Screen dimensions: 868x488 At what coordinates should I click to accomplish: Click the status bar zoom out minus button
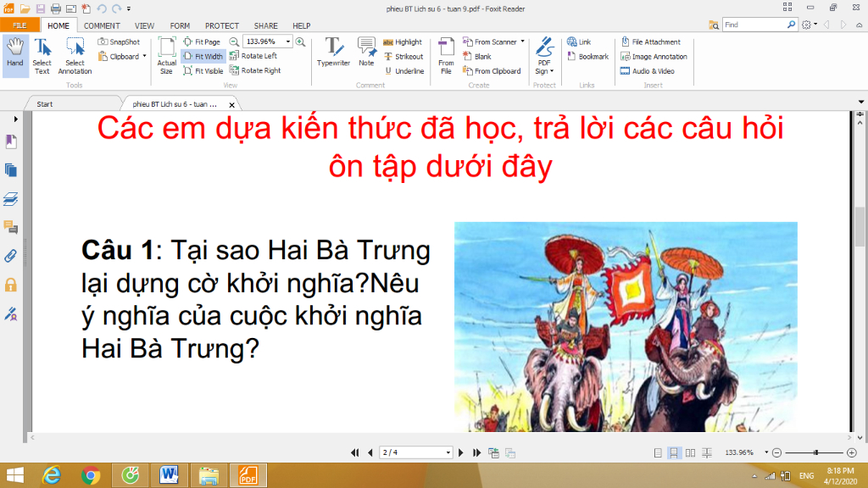pyautogui.click(x=776, y=452)
